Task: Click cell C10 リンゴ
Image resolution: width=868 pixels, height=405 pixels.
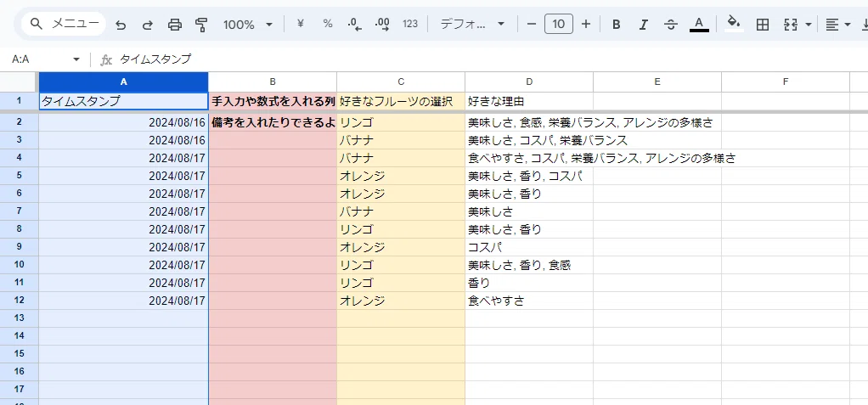Action: click(x=401, y=265)
